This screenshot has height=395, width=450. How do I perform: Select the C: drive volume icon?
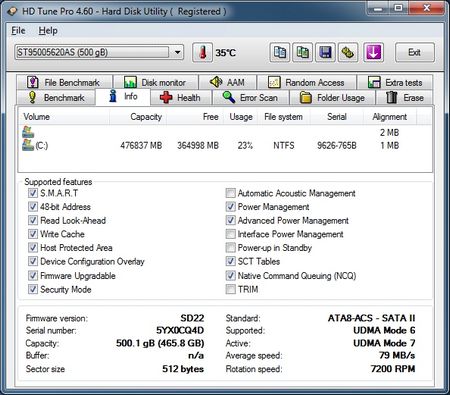28,145
